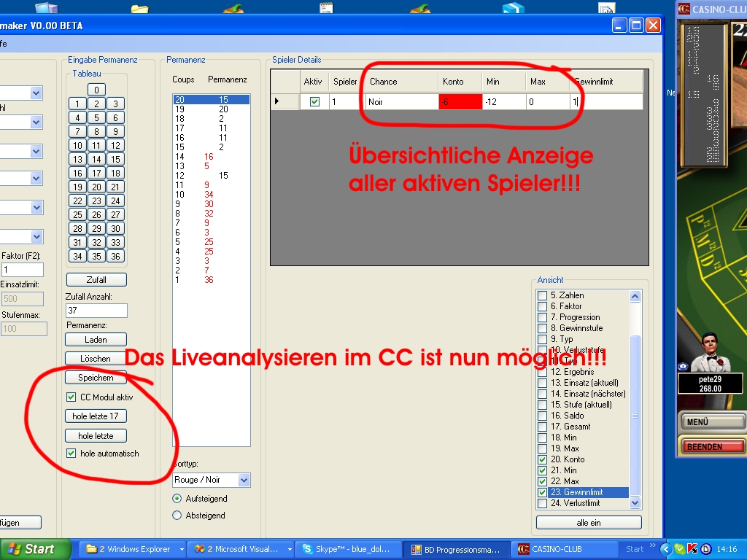
Task: Select coup 20 row in Permanenz list
Action: click(211, 99)
